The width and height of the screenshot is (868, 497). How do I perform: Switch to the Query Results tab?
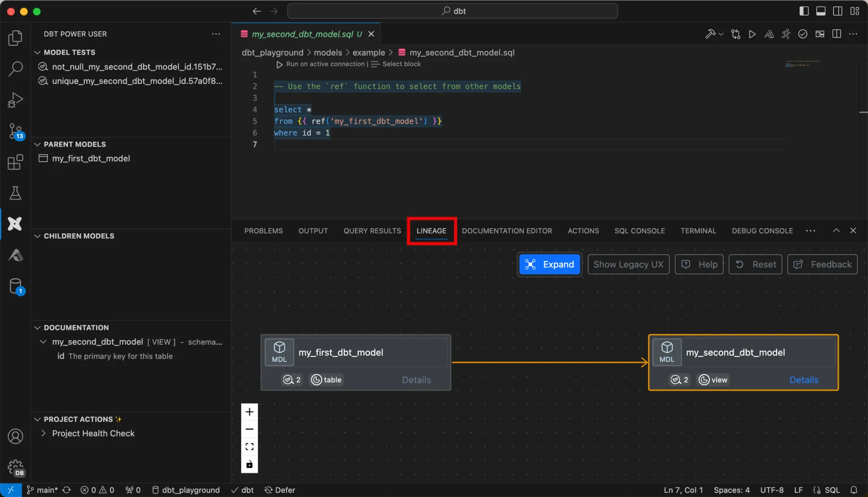coord(372,231)
